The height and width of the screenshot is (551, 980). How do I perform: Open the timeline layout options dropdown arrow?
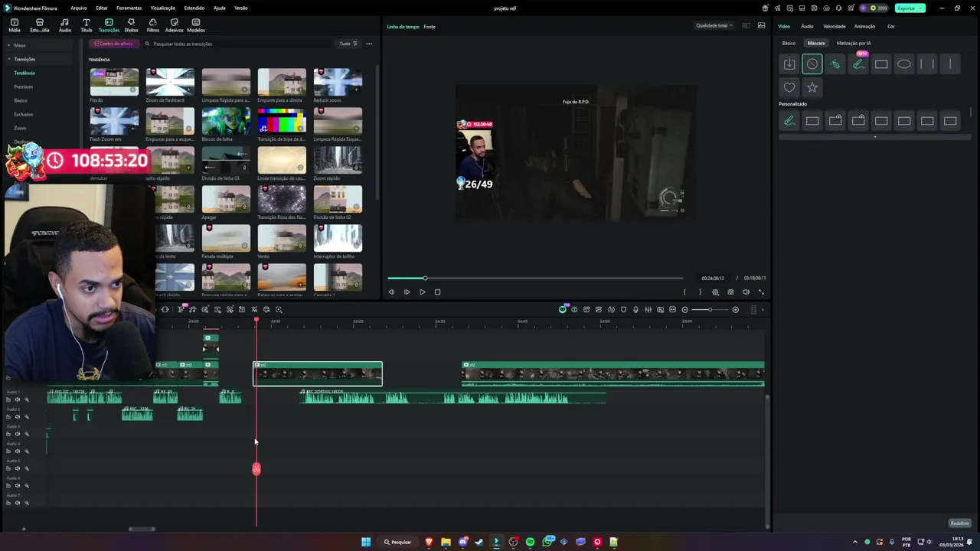coord(763,310)
